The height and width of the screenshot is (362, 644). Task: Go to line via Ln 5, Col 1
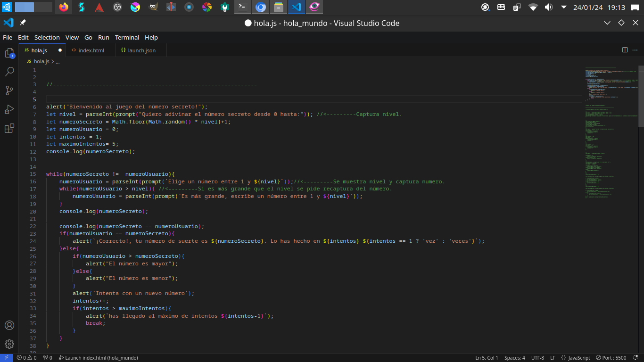point(487,358)
